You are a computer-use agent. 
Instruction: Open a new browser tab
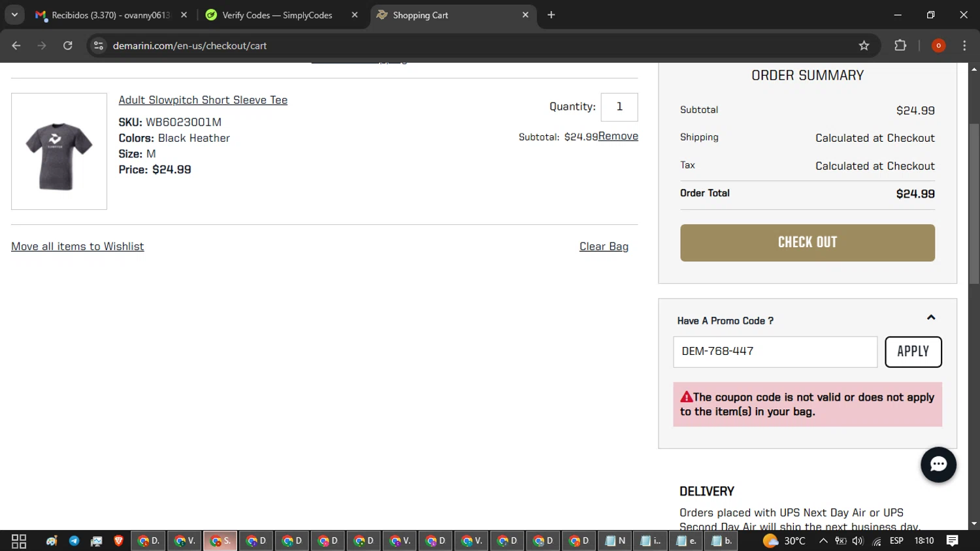(551, 15)
